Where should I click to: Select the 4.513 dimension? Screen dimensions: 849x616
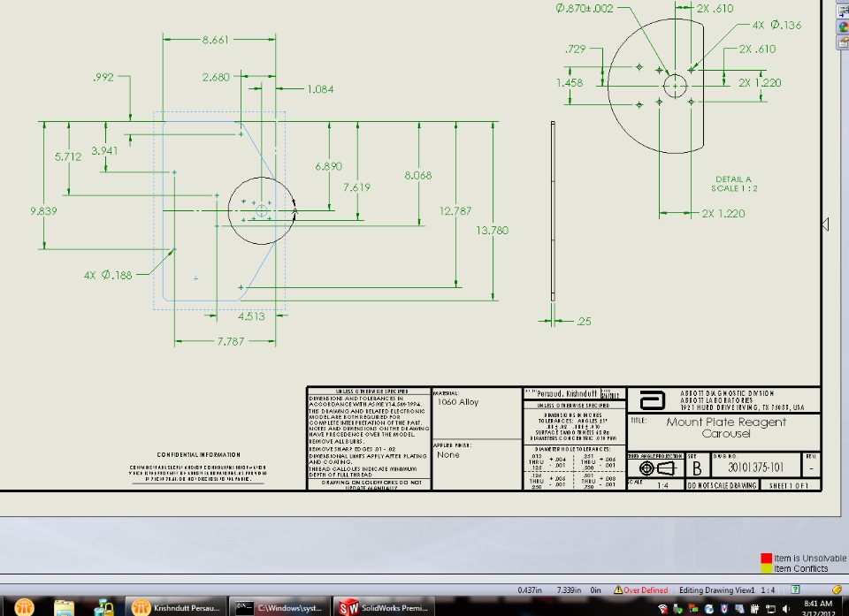tap(251, 316)
